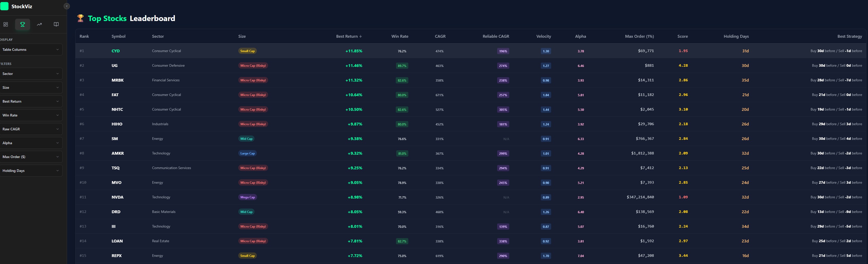This screenshot has width=868, height=264.
Task: Click the green StockViz logo square
Action: point(4,6)
